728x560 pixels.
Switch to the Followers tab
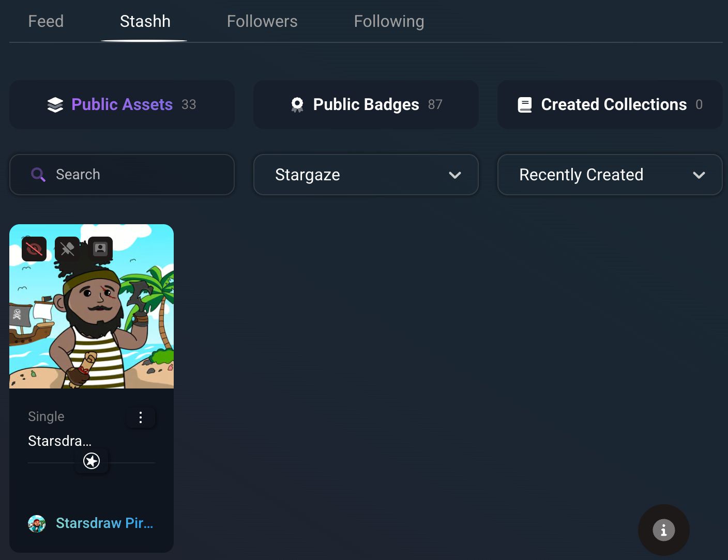pos(262,21)
